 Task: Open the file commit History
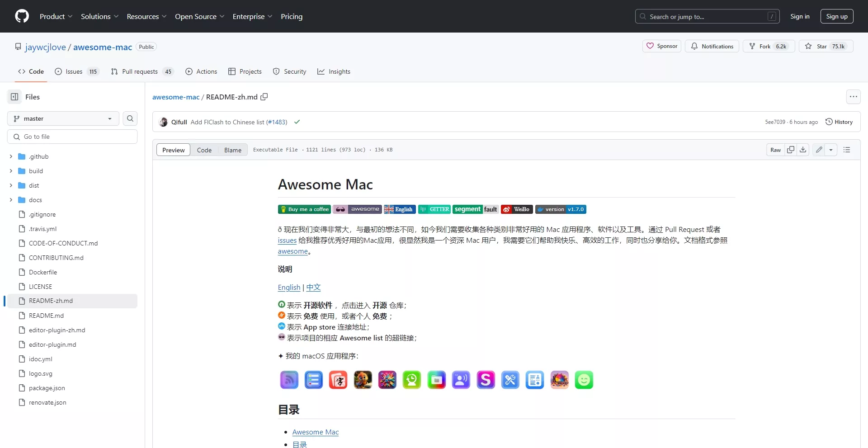click(839, 122)
